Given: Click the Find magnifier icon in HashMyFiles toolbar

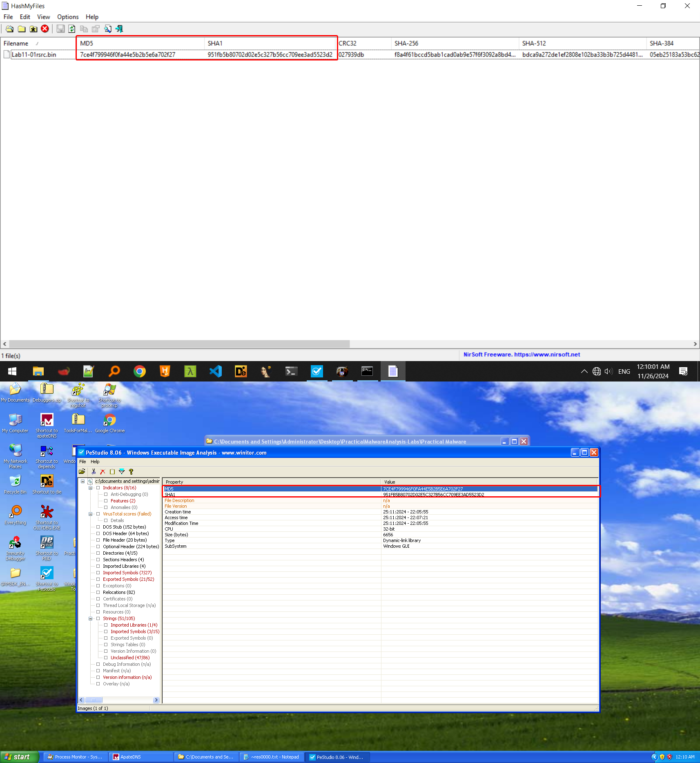Looking at the screenshot, I should [107, 29].
